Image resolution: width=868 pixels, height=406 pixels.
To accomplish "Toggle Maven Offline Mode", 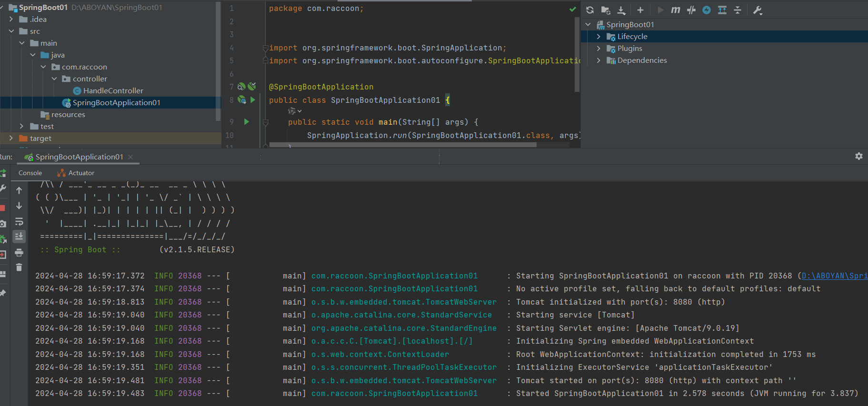I will (691, 10).
